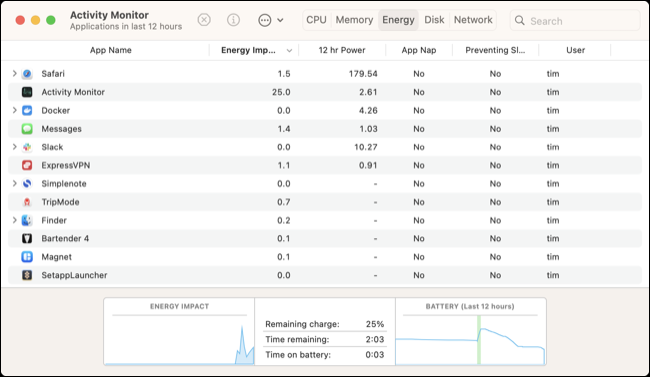This screenshot has width=650, height=377.
Task: Expand the Simplenote process group
Action: [x=15, y=183]
